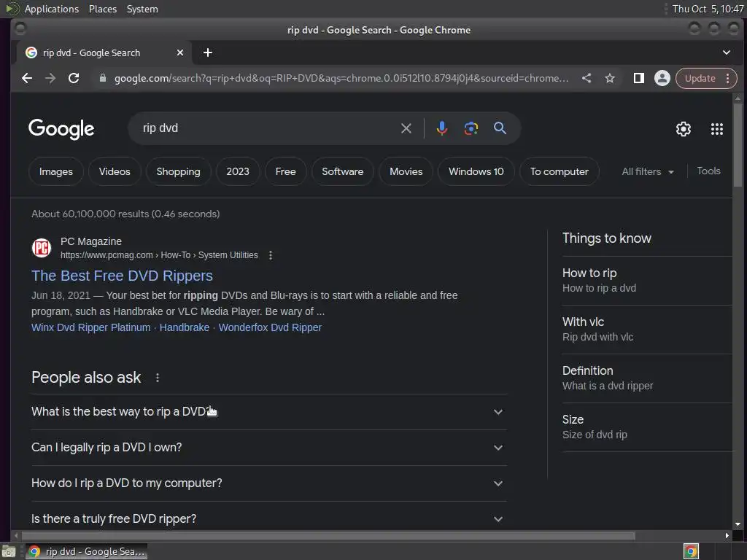Open the All filters dropdown
Screen dimensions: 747x560
click(648, 171)
